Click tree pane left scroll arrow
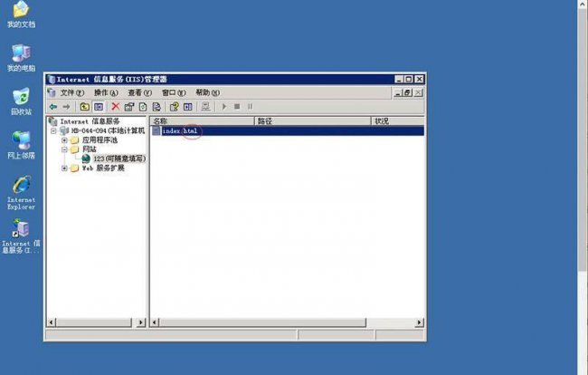The width and height of the screenshot is (588, 375). [52, 322]
